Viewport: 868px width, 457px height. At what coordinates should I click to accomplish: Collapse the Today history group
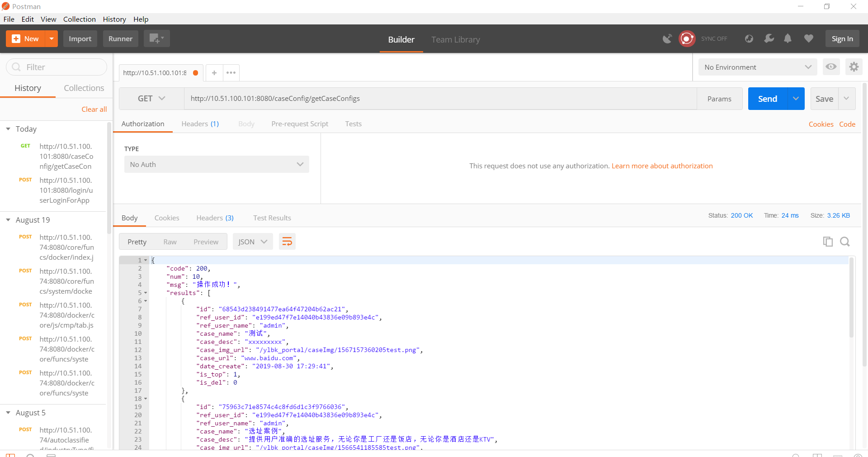[x=8, y=129]
